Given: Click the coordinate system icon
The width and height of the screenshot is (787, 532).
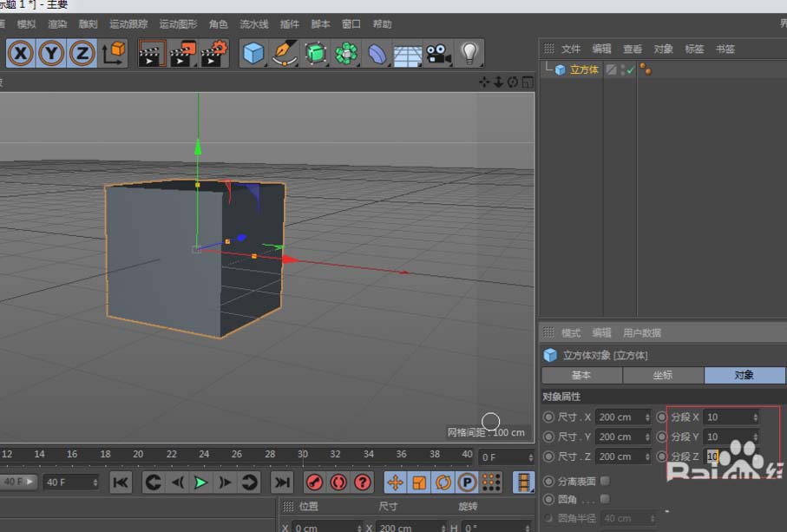Looking at the screenshot, I should (x=114, y=54).
